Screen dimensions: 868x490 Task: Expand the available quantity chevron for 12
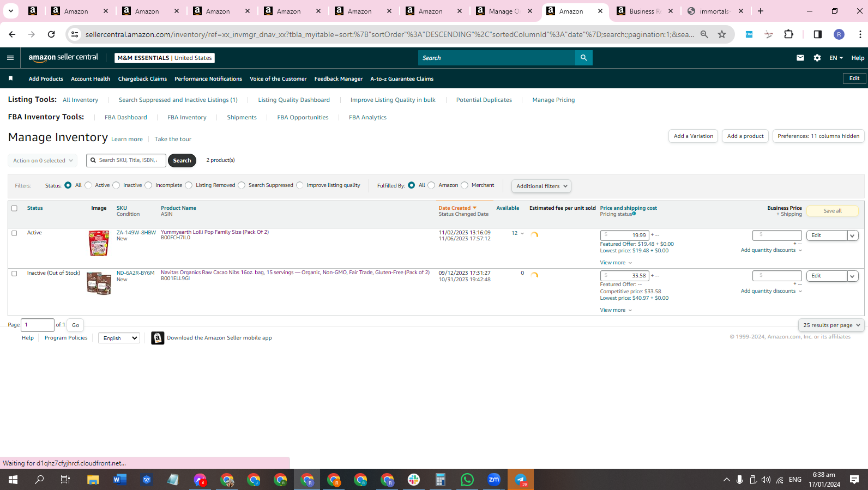522,233
